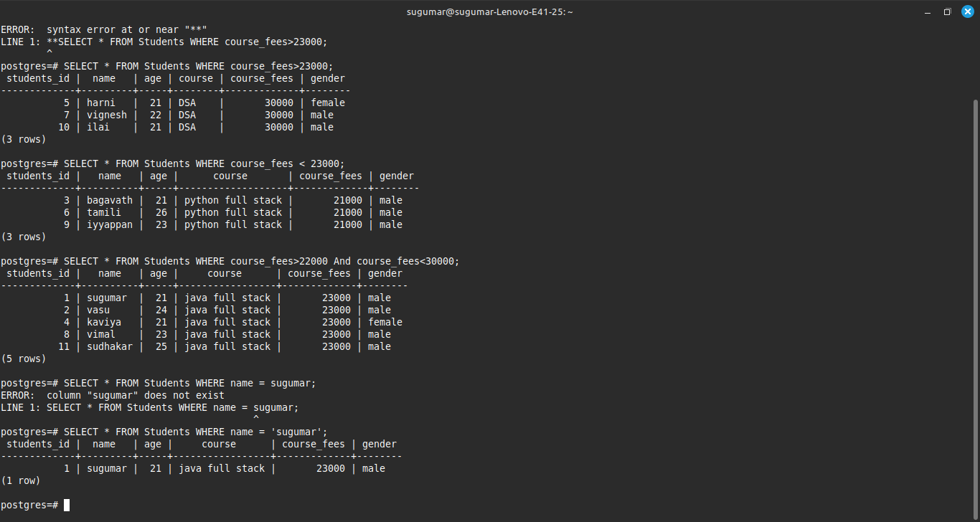Click students_id 9 in iyyappan's row
This screenshot has width=980, height=522.
pos(67,224)
